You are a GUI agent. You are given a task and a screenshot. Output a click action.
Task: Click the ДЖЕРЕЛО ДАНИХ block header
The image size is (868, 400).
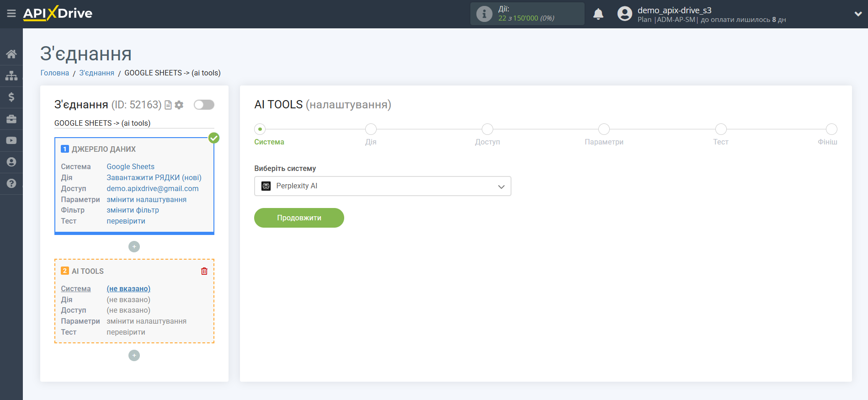point(104,149)
